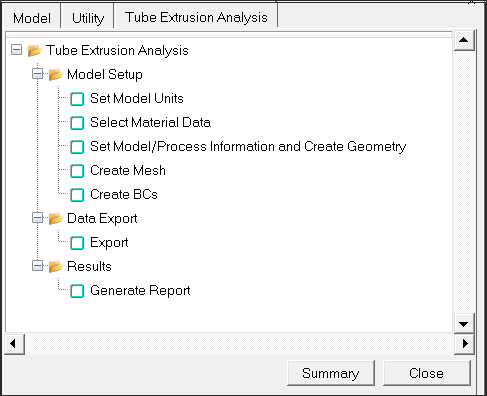Collapse the Tube Extrusion Analysis root node
Screen dimensions: 487x396
coord(16,50)
